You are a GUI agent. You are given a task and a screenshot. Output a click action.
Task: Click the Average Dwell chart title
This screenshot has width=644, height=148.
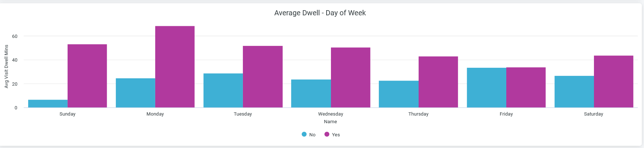click(320, 13)
